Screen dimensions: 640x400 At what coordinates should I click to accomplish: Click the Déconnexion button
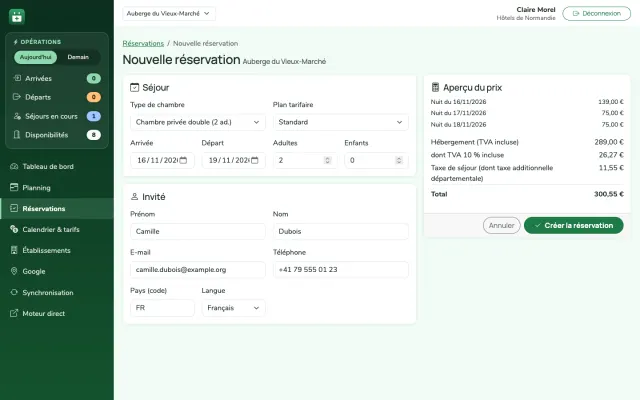(596, 13)
